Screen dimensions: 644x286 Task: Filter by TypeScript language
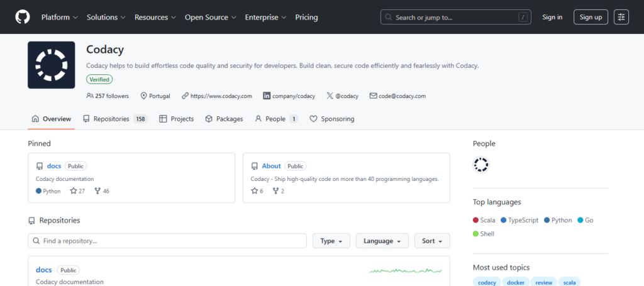[x=519, y=221]
